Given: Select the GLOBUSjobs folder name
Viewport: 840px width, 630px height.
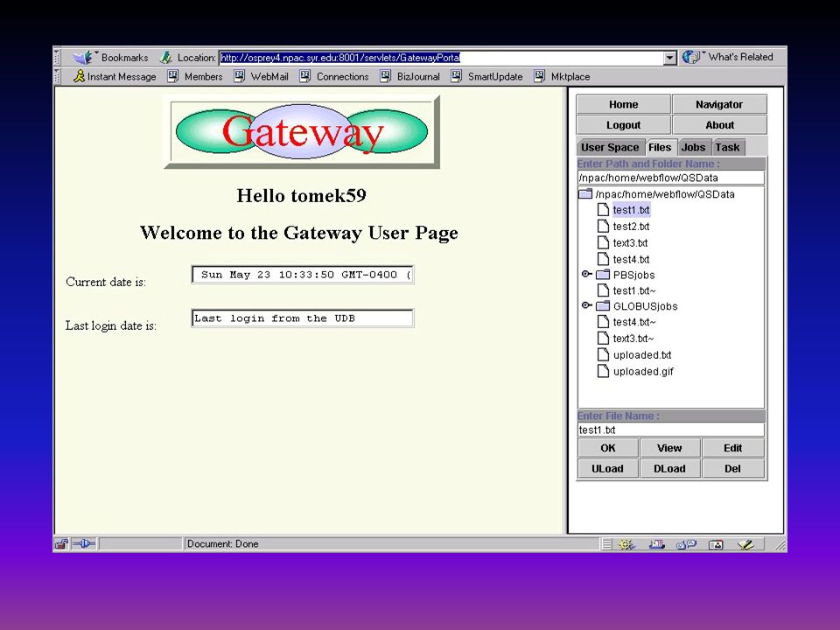Looking at the screenshot, I should pos(645,306).
